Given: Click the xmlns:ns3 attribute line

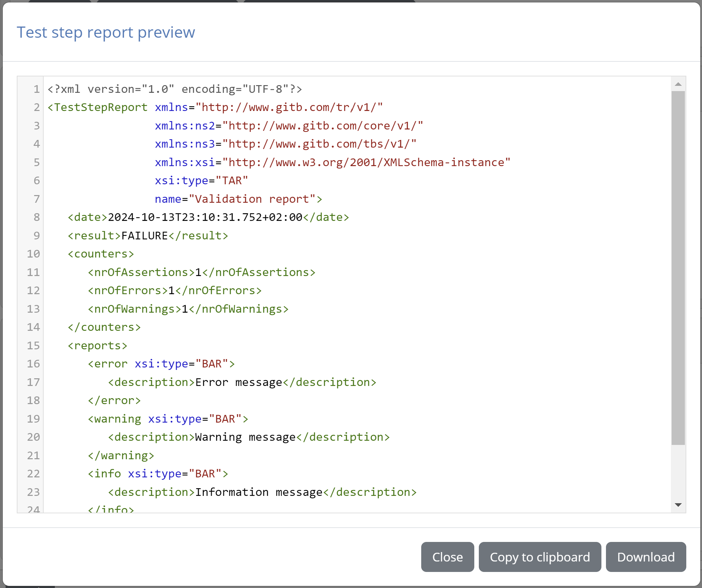Looking at the screenshot, I should (286, 144).
